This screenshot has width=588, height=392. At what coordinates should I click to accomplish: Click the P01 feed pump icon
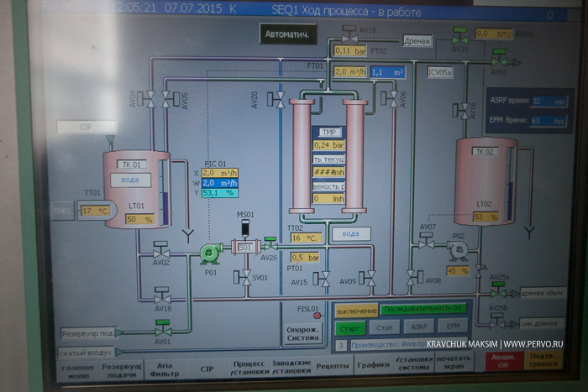(x=208, y=250)
